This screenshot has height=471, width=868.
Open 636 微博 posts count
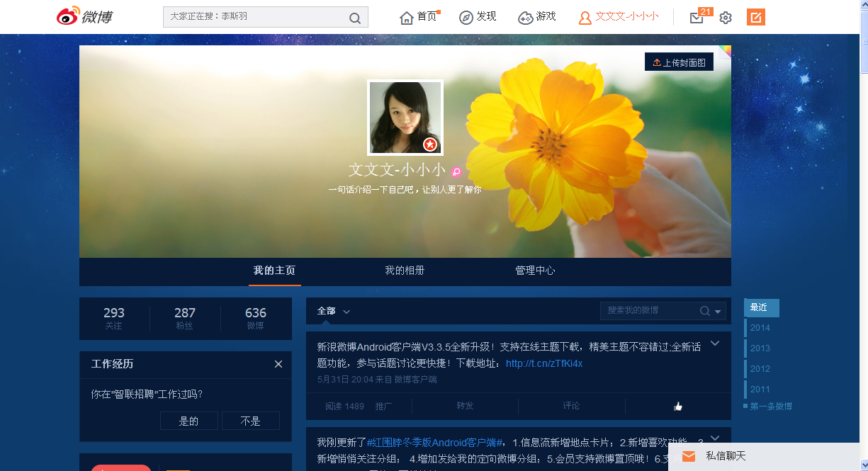pyautogui.click(x=256, y=319)
